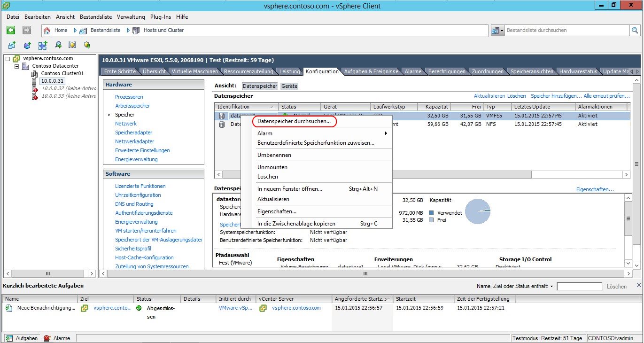This screenshot has width=644, height=343.
Task: Click the Contoso Datacenter building icon
Action: tap(26, 66)
